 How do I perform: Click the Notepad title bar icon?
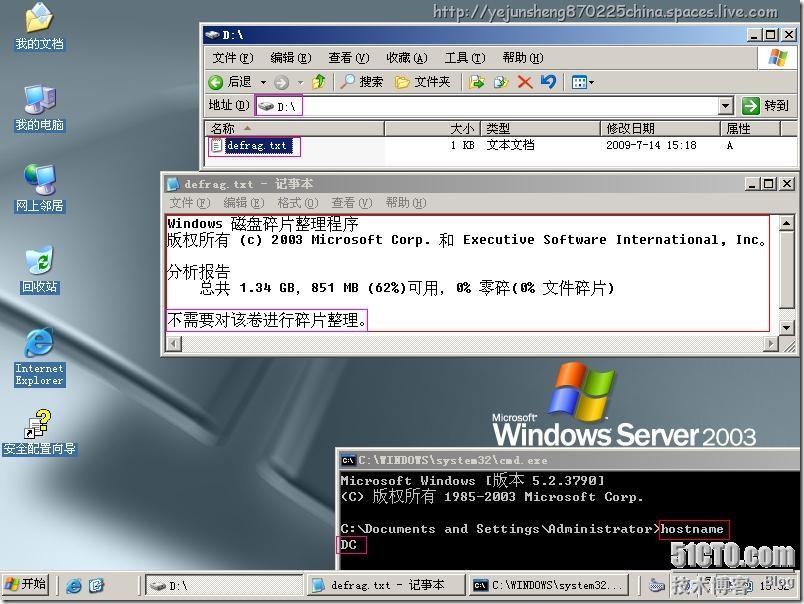click(173, 184)
